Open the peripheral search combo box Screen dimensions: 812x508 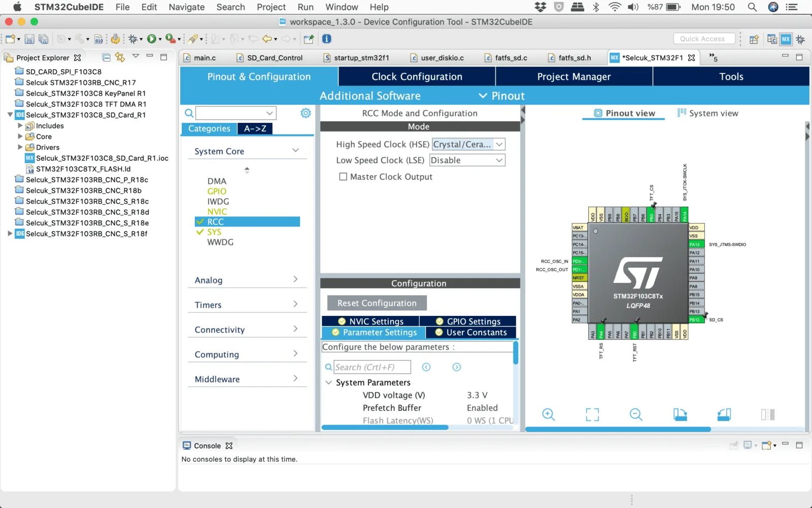236,113
